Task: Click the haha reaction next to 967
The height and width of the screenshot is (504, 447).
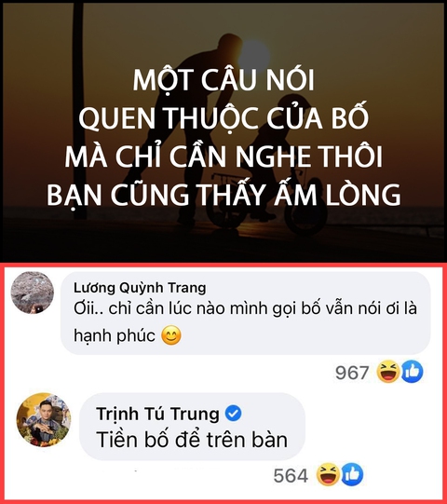Action: 388,372
